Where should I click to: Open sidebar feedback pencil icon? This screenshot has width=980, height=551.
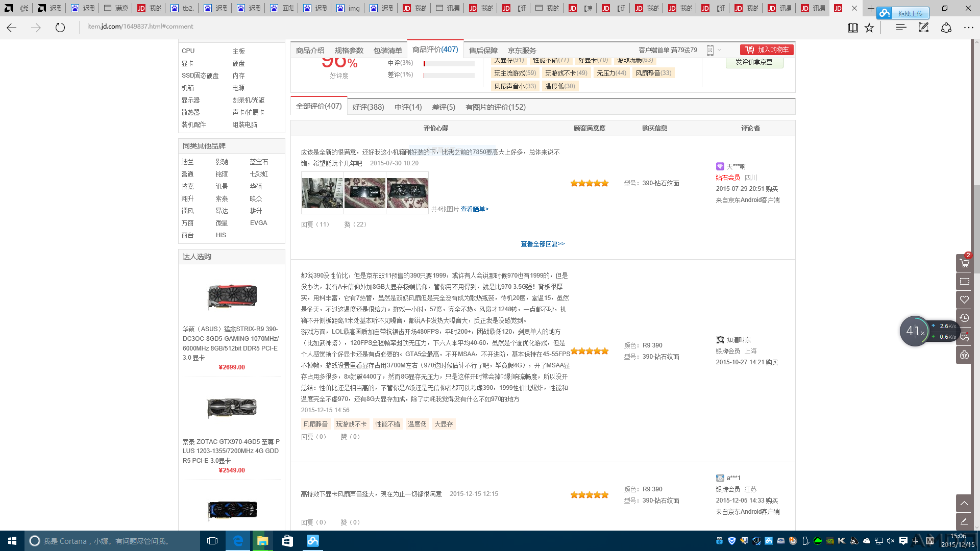964,521
